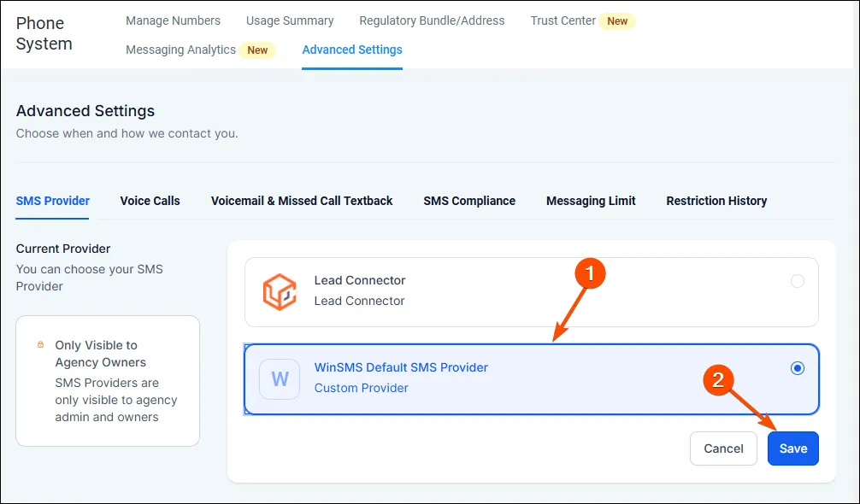Image resolution: width=860 pixels, height=504 pixels.
Task: Open the Restriction History sub-tab
Action: click(x=716, y=201)
